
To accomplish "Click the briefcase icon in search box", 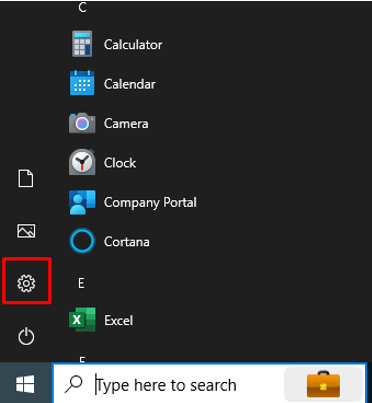I will [323, 384].
